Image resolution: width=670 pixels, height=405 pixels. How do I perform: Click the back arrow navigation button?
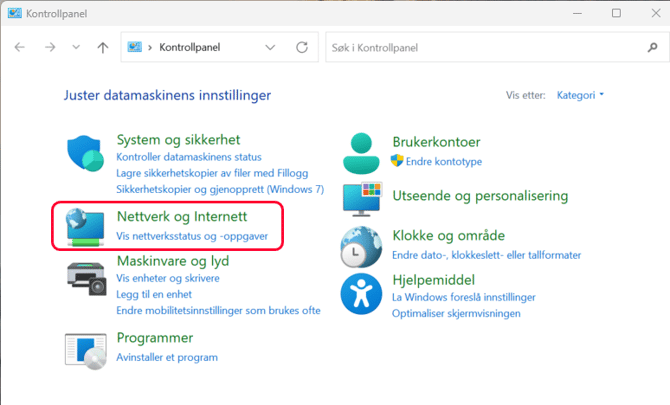coord(20,47)
